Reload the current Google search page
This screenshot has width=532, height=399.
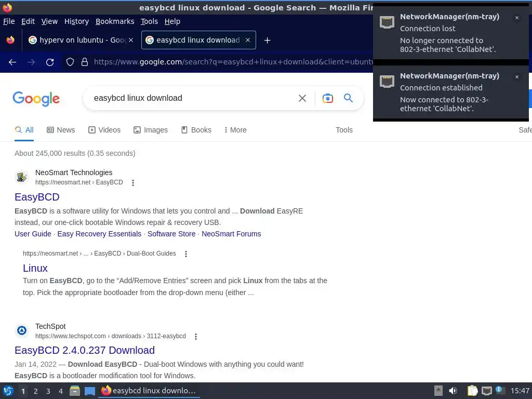point(50,62)
